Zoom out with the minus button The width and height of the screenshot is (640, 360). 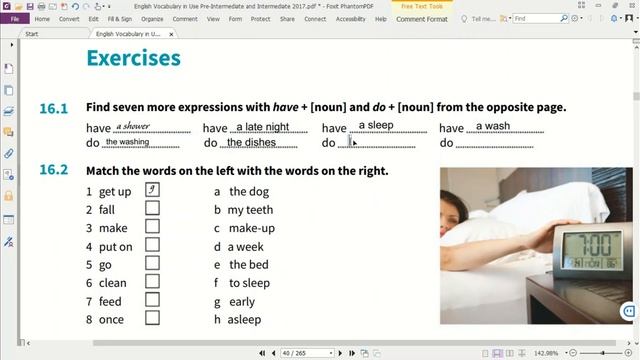click(x=573, y=353)
